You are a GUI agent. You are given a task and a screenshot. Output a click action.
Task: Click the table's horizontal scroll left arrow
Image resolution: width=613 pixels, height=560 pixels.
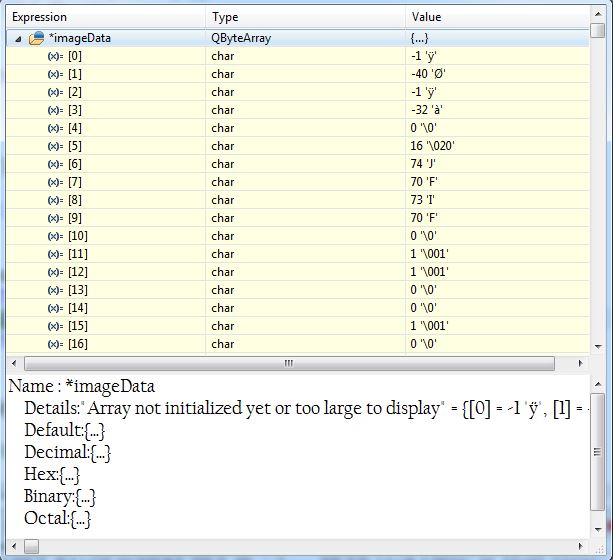coord(14,363)
